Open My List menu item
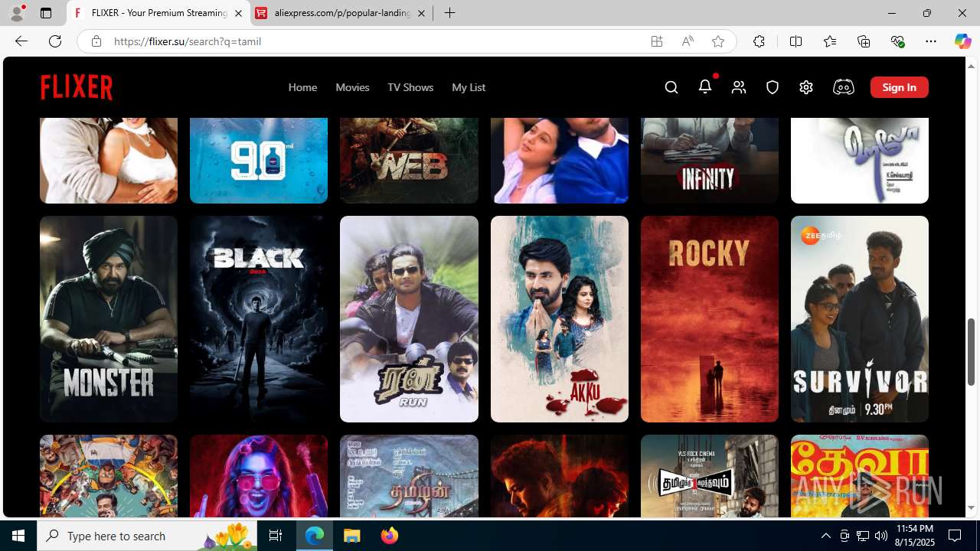The image size is (980, 551). pyautogui.click(x=469, y=87)
